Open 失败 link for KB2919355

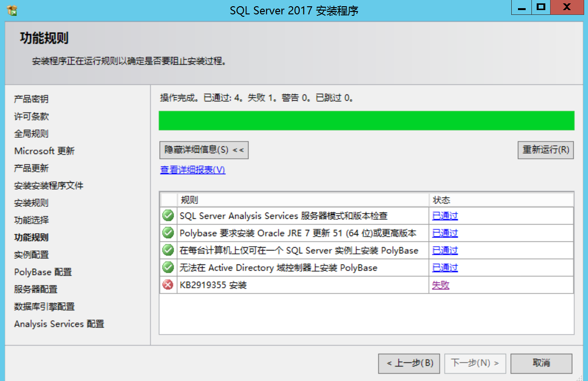[441, 285]
